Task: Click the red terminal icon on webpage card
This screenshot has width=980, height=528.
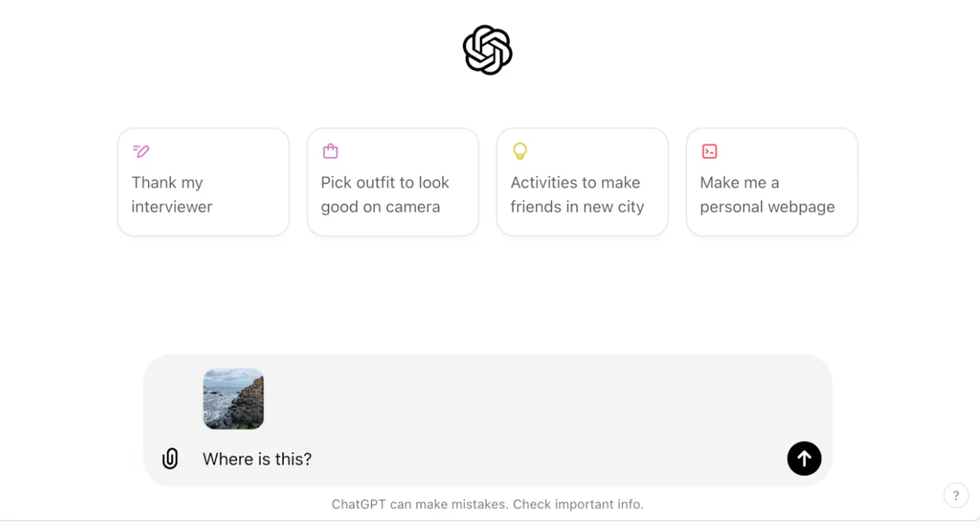Action: (x=709, y=151)
